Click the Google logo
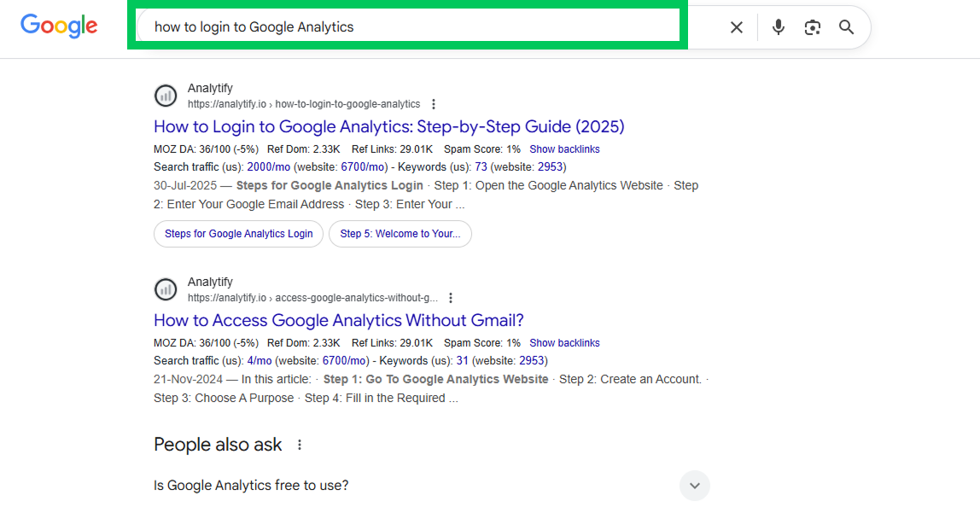 pos(58,26)
